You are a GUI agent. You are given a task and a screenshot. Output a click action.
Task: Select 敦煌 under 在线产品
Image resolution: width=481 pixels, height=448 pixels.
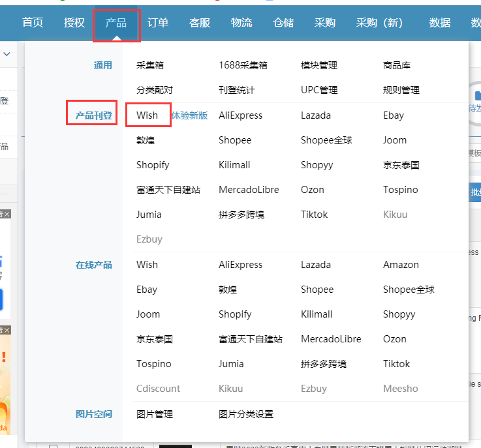[x=228, y=290]
